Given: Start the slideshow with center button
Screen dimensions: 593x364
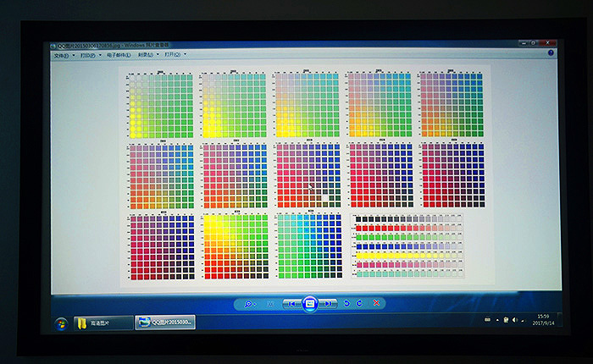Looking at the screenshot, I should pyautogui.click(x=309, y=303).
